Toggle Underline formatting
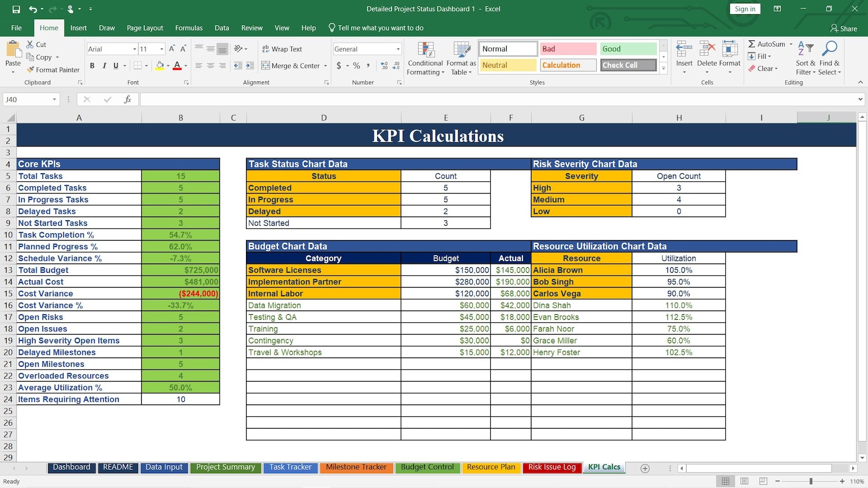Viewport: 868px width, 488px height. pyautogui.click(x=116, y=66)
